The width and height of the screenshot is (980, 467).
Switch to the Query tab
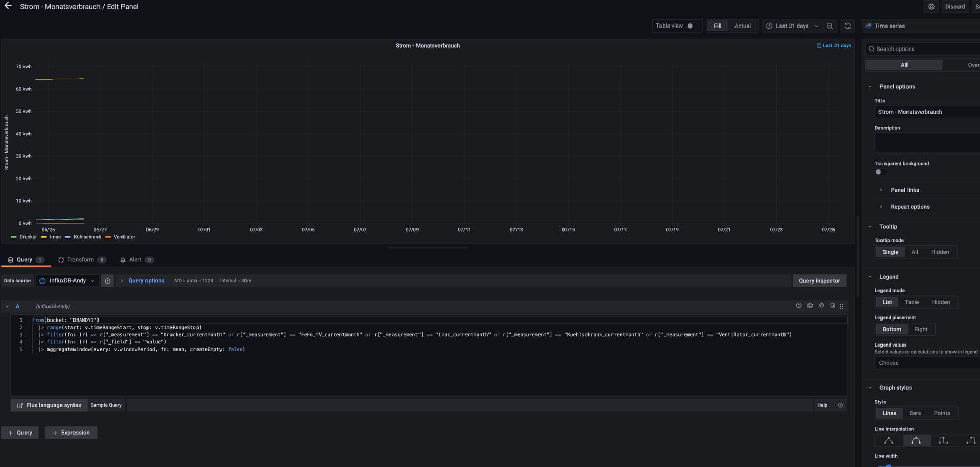[25, 260]
